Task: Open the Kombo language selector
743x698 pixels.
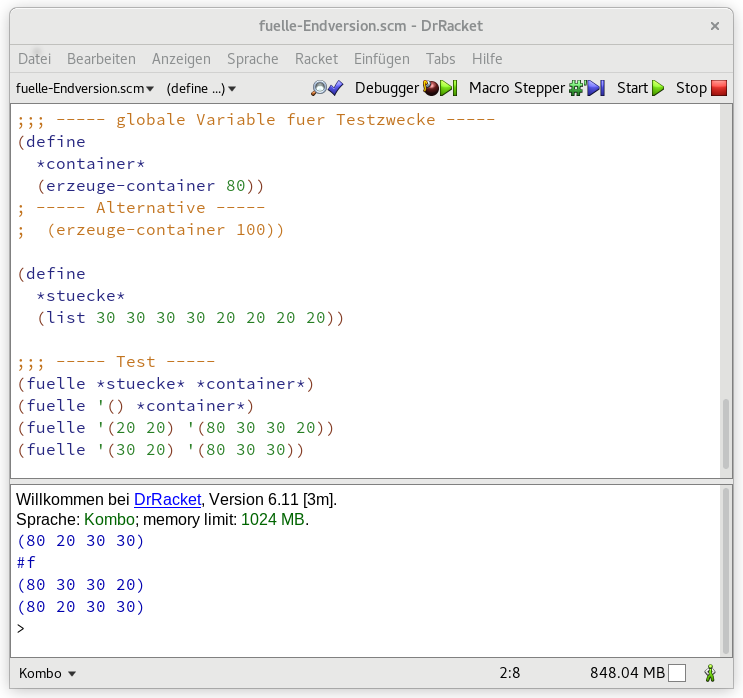Action: pos(47,673)
